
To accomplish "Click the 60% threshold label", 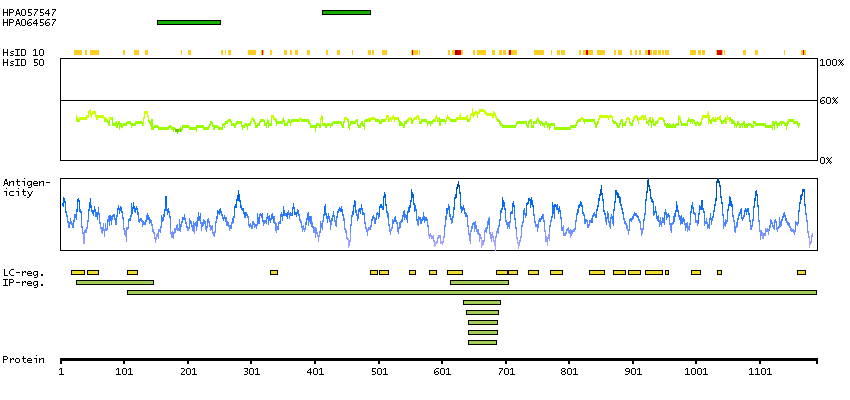I will point(829,101).
